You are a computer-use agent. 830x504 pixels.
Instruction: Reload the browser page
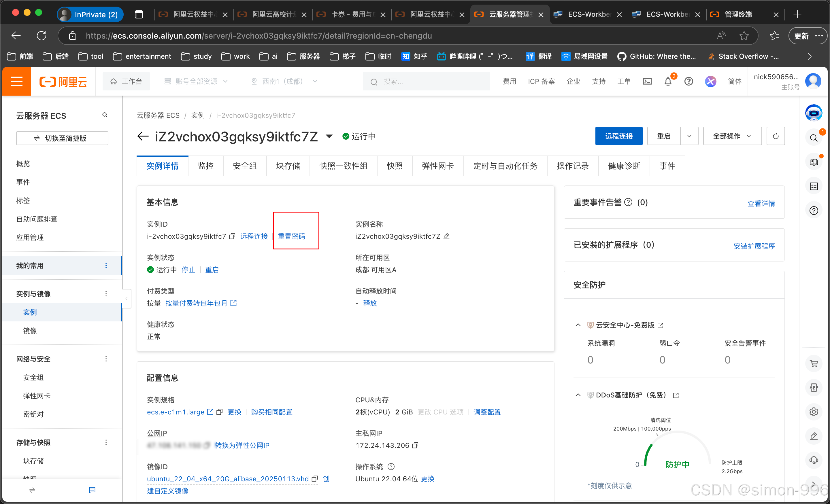pos(41,36)
